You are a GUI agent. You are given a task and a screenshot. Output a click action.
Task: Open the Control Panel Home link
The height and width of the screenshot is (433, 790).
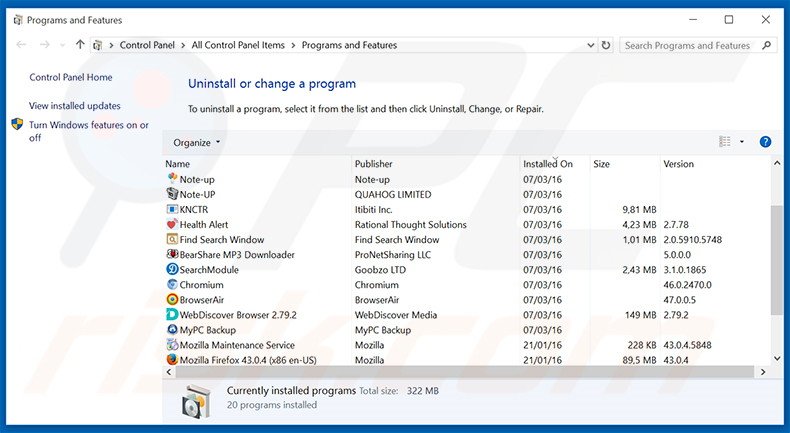point(71,77)
